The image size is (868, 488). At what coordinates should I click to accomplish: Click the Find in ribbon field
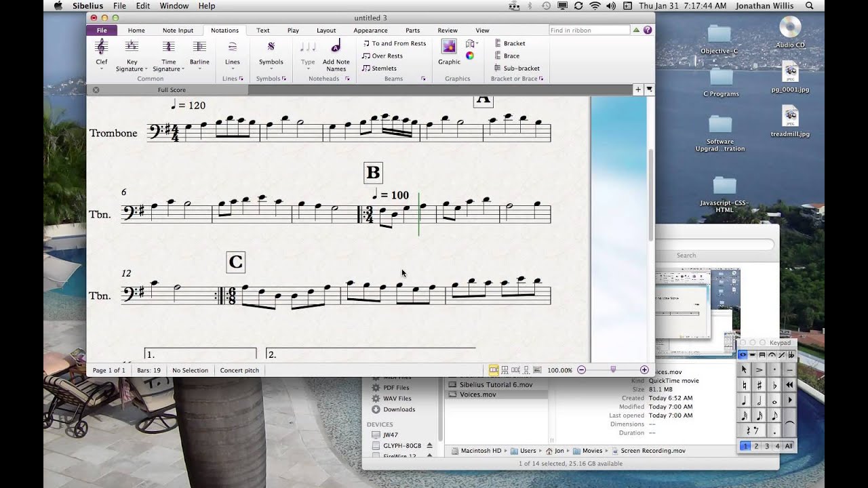(589, 30)
